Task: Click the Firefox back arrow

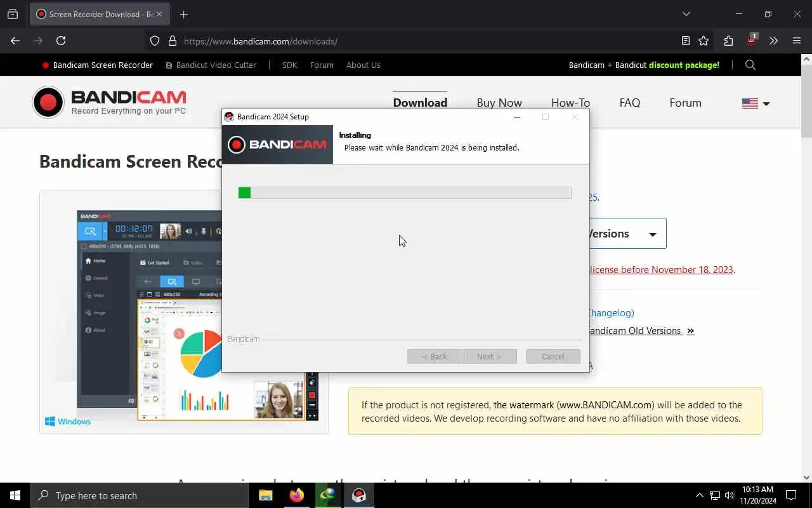Action: tap(15, 41)
